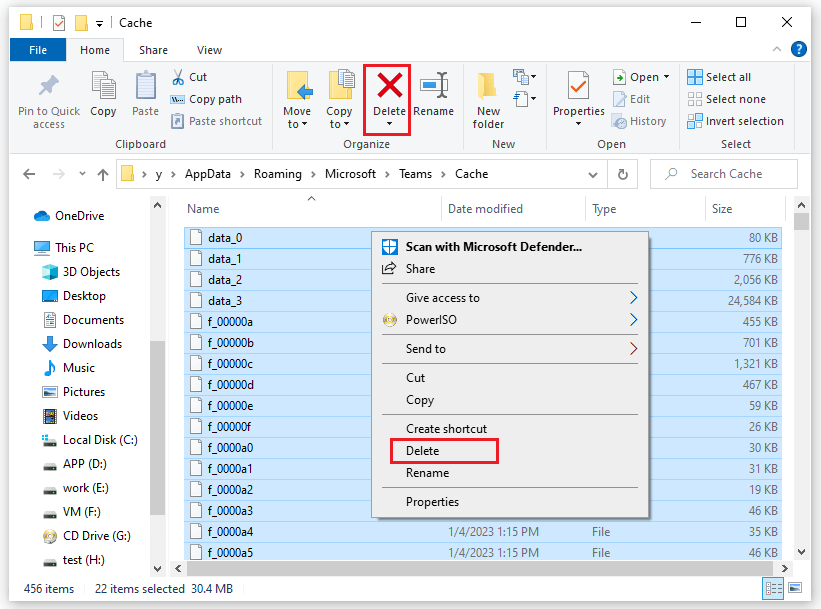The image size is (821, 609).
Task: Choose Properties in the context menu
Action: coord(432,502)
